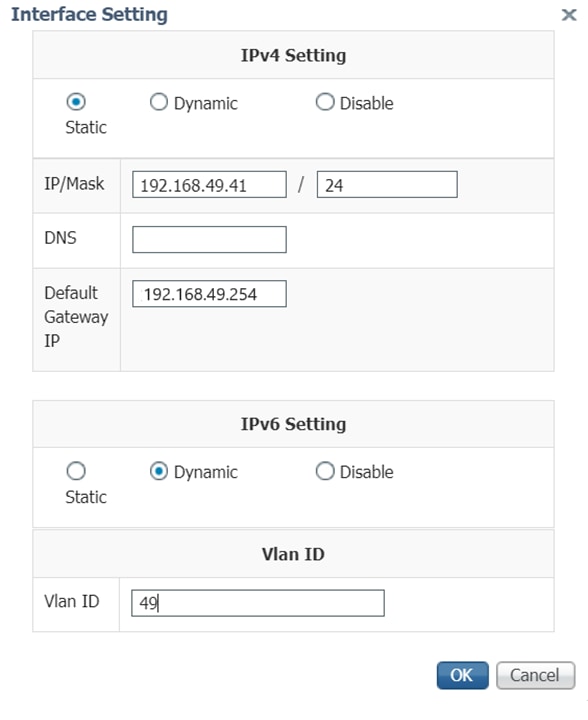588x720 pixels.
Task: Click the bold Vlan ID section heading
Action: [293, 554]
